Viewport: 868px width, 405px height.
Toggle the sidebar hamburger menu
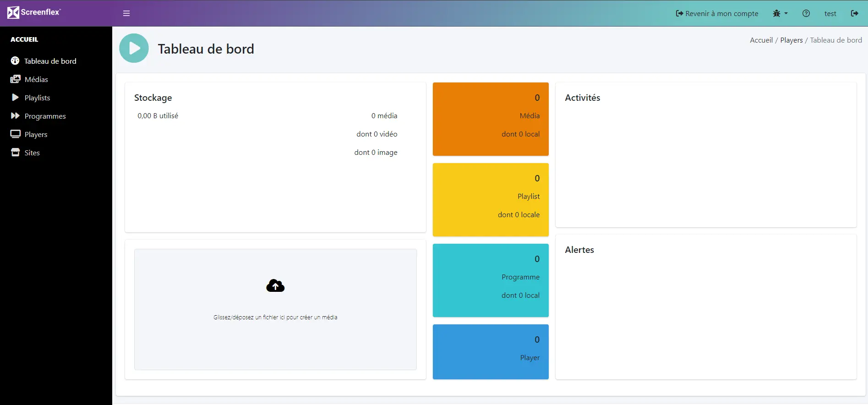(126, 13)
